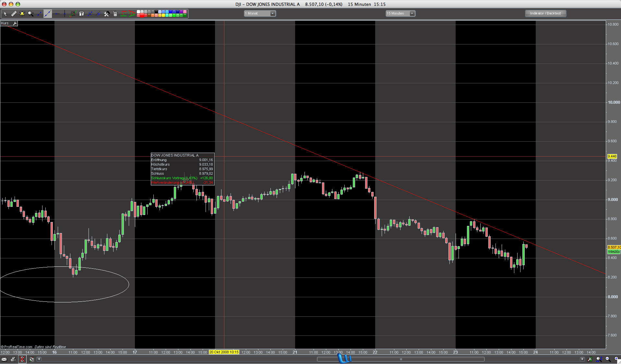This screenshot has height=364, width=621.
Task: Select the parallel channel lines tool
Action: click(98, 14)
